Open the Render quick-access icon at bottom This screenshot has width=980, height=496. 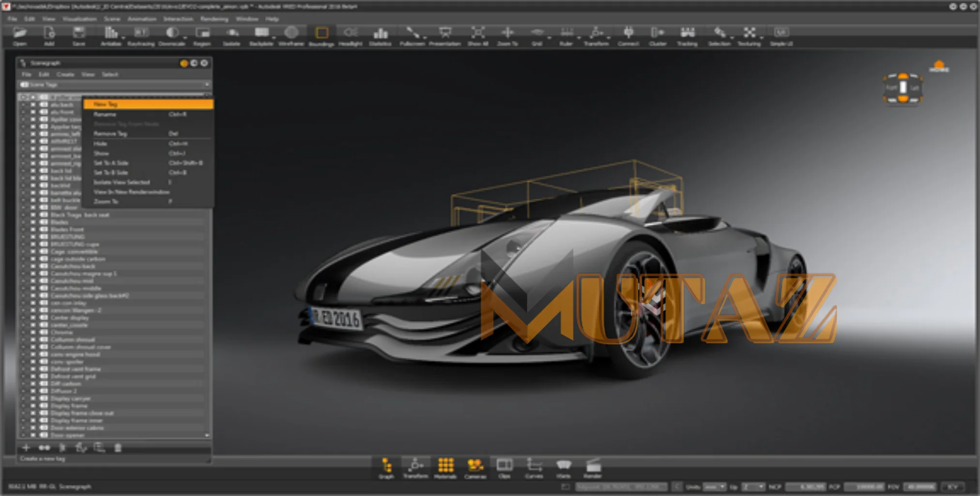pos(593,465)
